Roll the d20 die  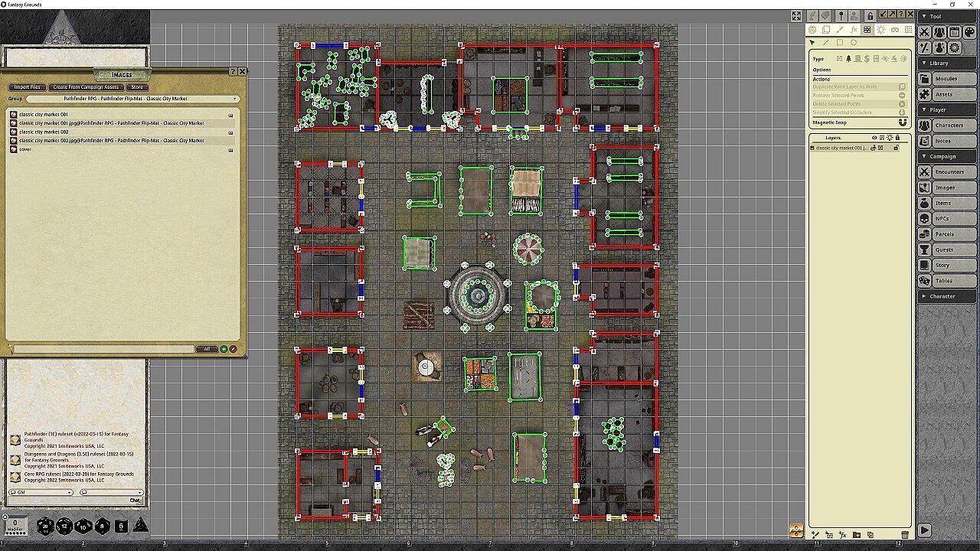(x=45, y=526)
